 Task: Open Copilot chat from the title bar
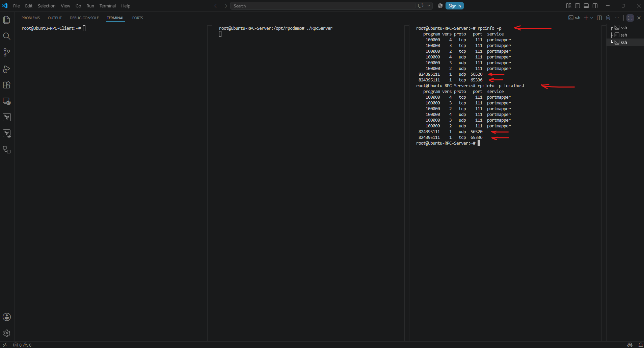point(421,6)
